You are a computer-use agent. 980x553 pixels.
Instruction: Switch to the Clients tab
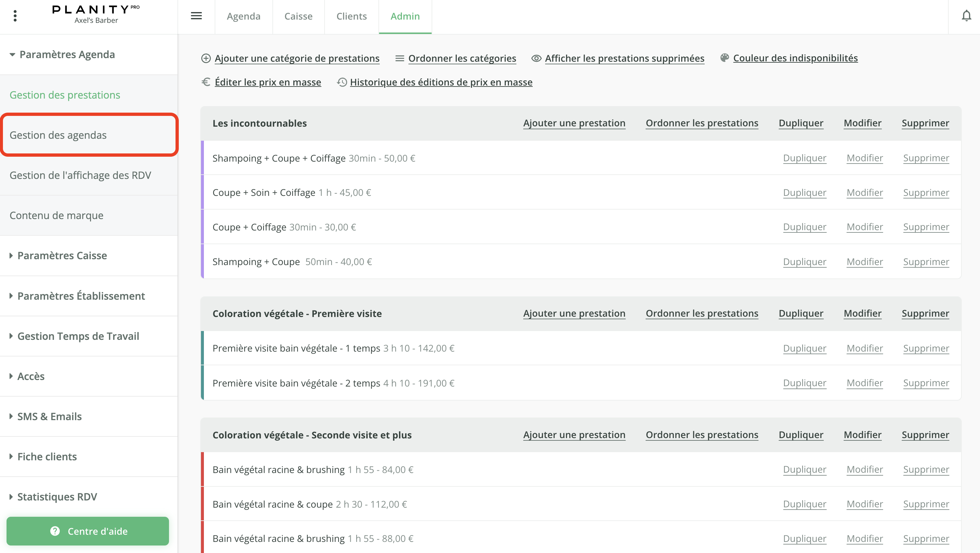tap(351, 16)
